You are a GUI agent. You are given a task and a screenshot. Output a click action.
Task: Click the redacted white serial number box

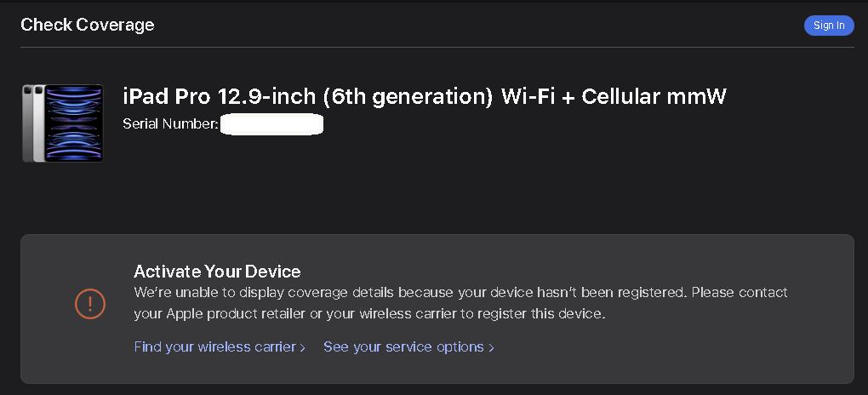[271, 124]
